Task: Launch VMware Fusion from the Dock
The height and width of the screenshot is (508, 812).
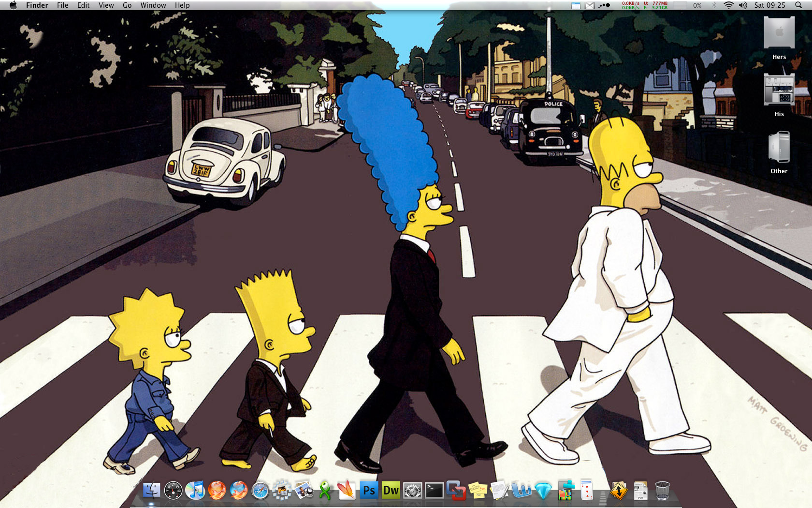Action: (x=456, y=491)
